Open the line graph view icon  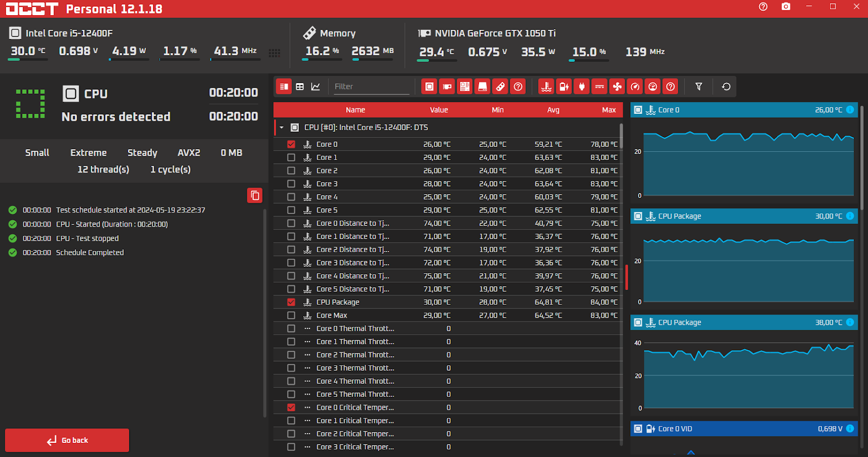[x=316, y=87]
